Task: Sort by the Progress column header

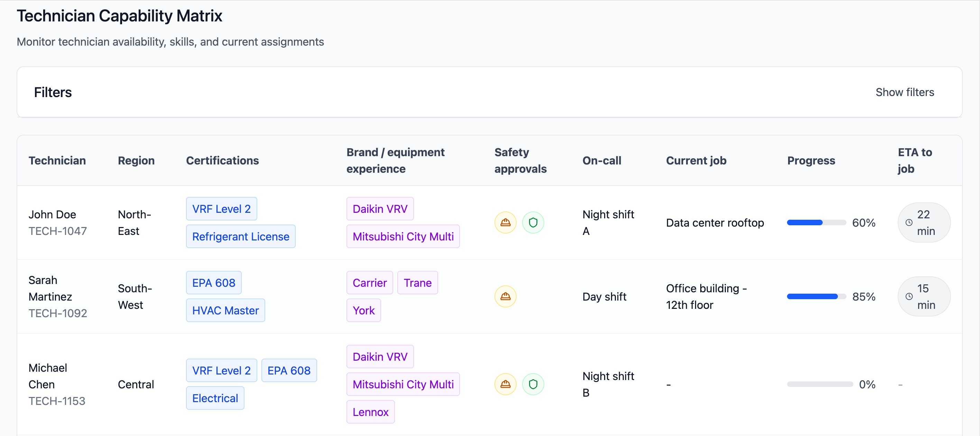Action: point(811,160)
